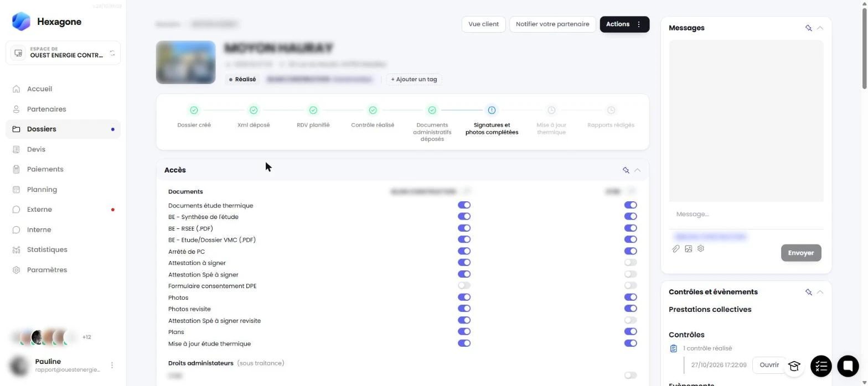Pin the Messages panel
This screenshot has width=868, height=386.
808,28
